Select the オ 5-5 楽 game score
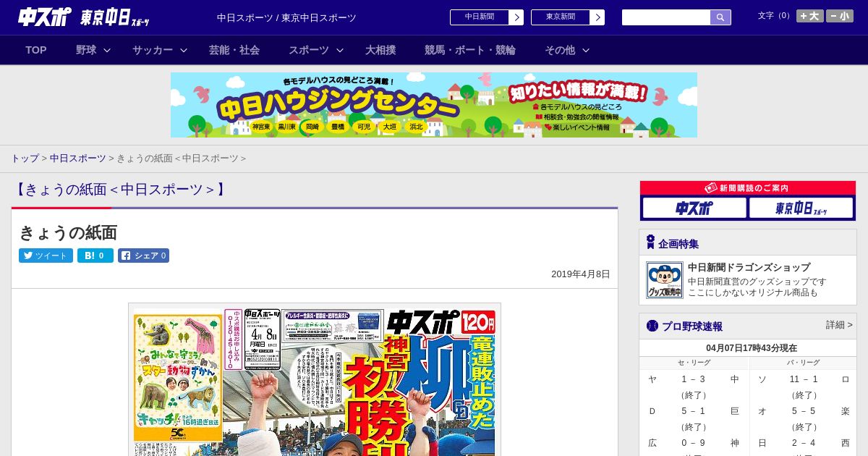 [804, 411]
